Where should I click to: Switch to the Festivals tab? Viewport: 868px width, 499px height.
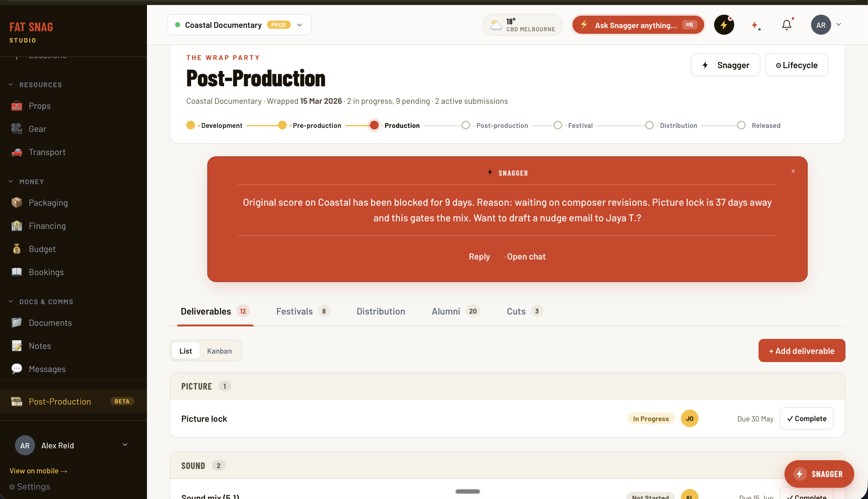click(303, 311)
